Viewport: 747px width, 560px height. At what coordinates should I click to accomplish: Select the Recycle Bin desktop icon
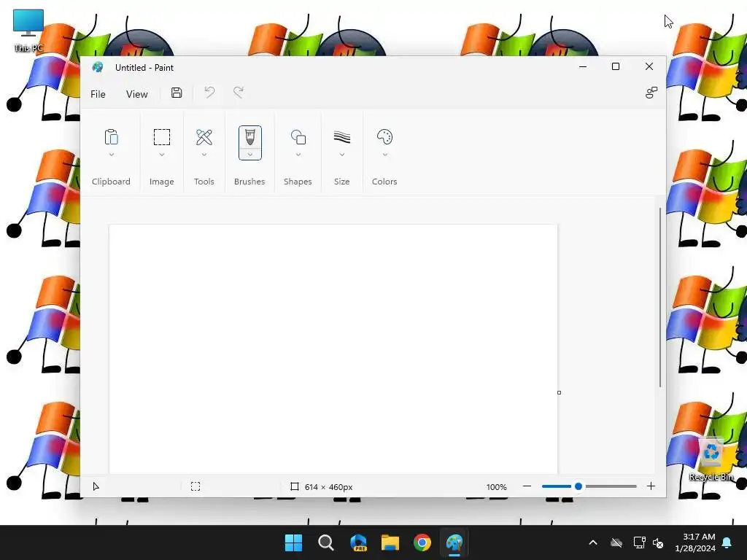(x=711, y=460)
